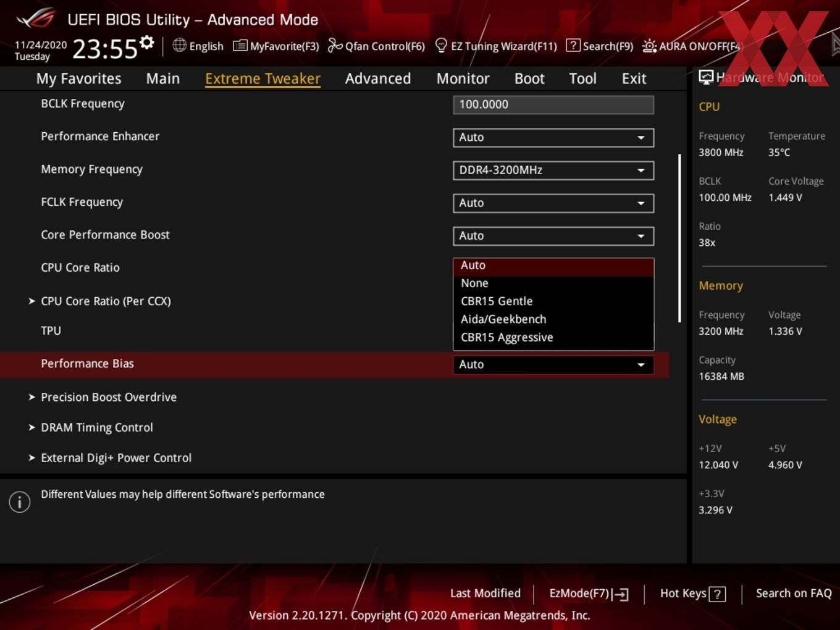Launch EZ Tuning Wizard bulb icon

click(441, 45)
